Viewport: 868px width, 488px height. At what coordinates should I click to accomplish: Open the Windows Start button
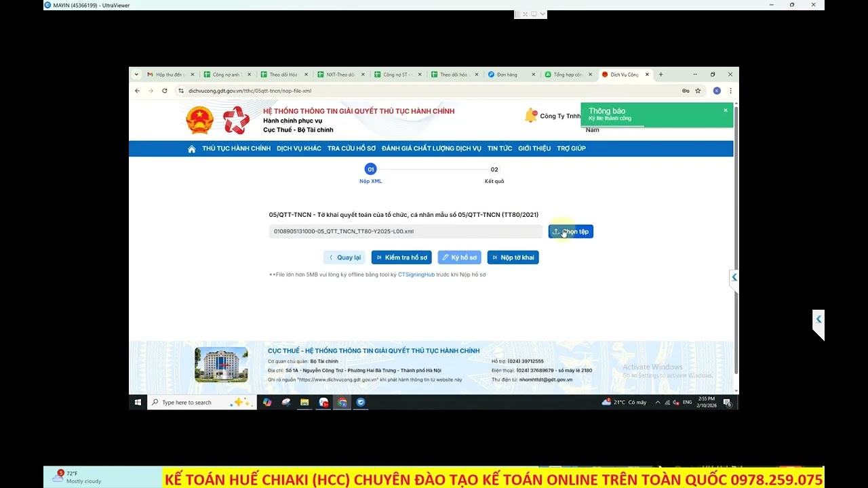tap(138, 403)
